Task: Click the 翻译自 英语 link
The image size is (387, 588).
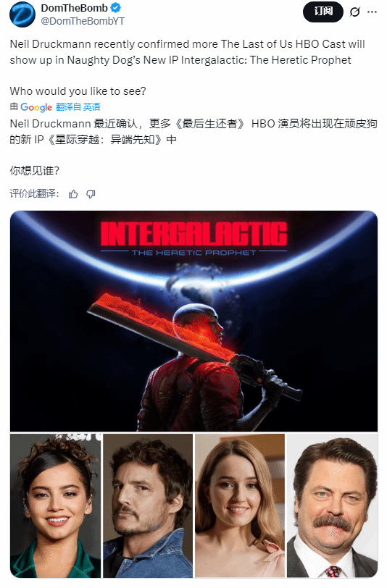Action: (x=78, y=107)
